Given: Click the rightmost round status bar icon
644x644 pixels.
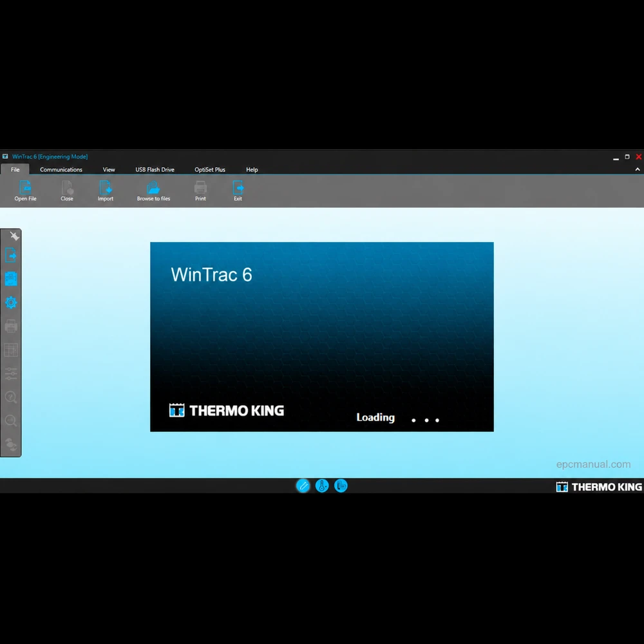Looking at the screenshot, I should [x=341, y=486].
